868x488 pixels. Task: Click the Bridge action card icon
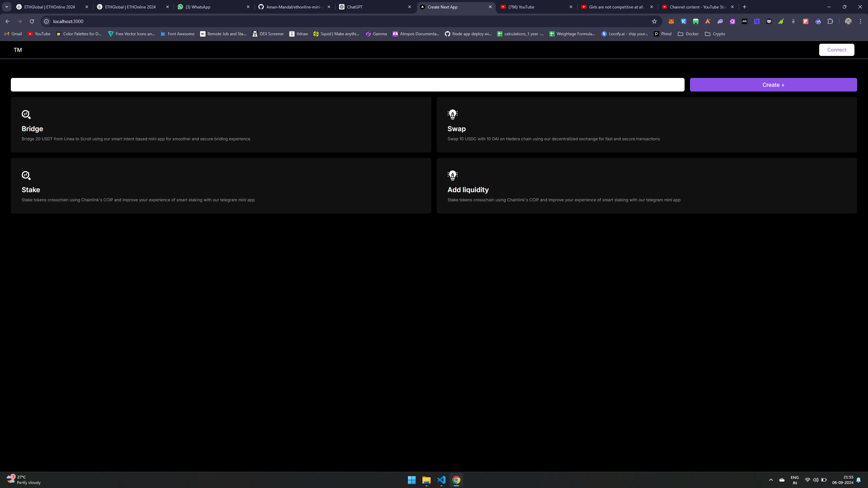point(26,115)
